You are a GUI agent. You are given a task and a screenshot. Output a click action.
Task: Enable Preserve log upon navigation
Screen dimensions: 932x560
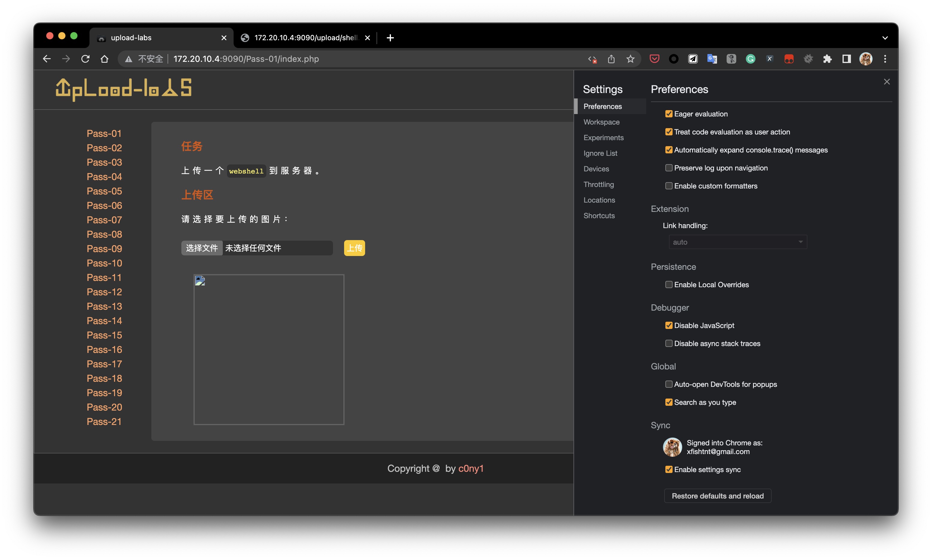[668, 168]
